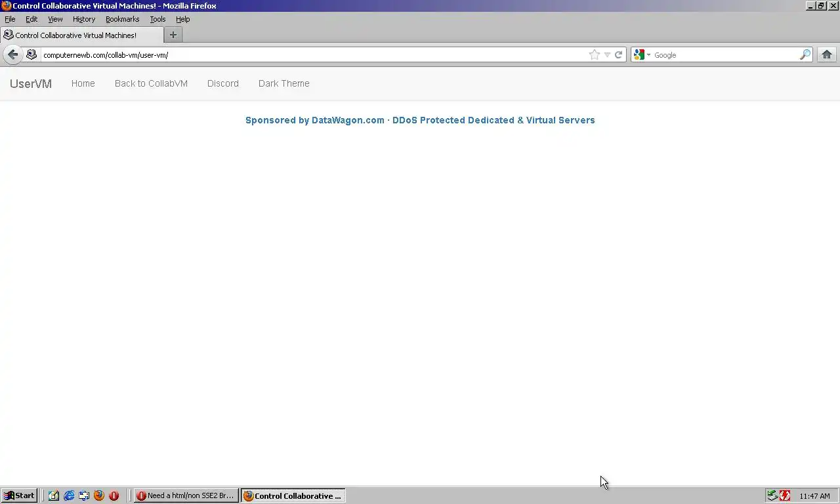Reload the page with the refresh icon

coord(618,55)
